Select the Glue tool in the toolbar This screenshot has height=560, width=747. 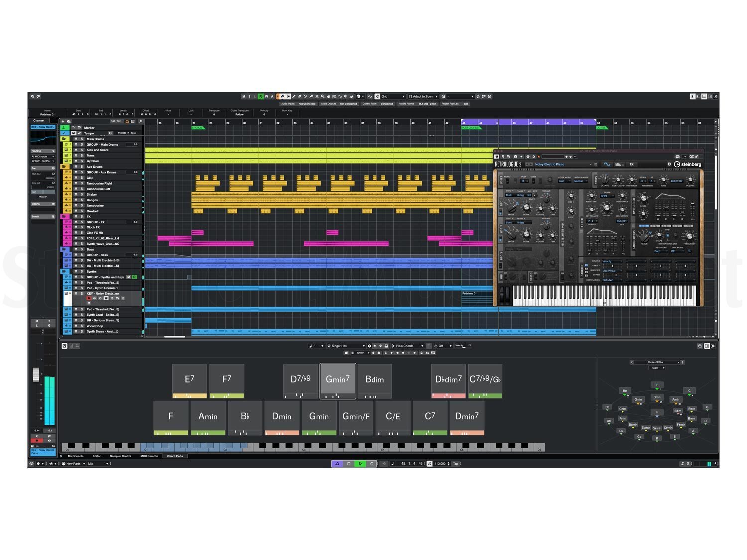point(311,96)
